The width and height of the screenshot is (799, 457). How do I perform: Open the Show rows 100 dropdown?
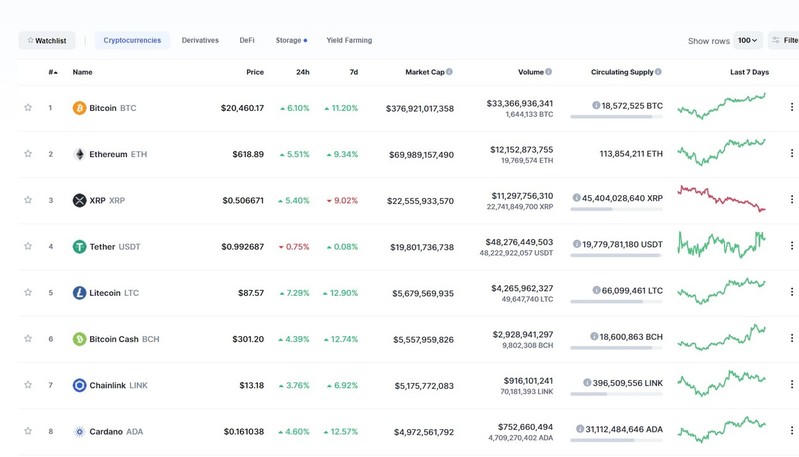click(x=747, y=41)
